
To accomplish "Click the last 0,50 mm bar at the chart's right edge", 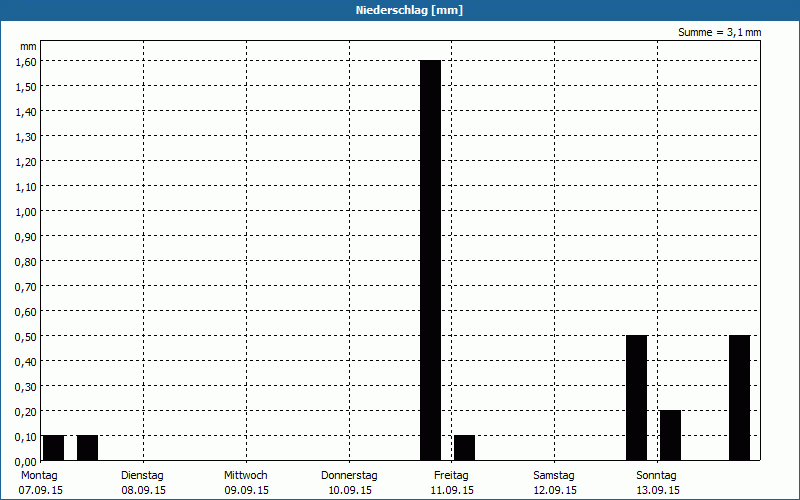I will (x=739, y=397).
